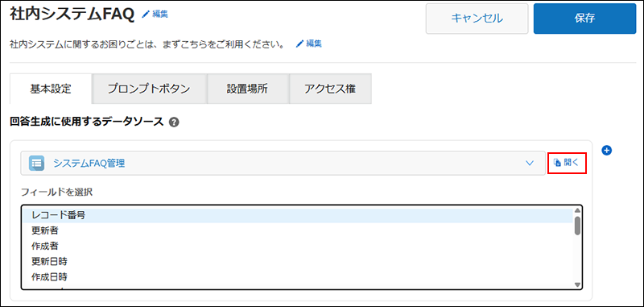Viewport: 644px width, 307px height.
Task: Click the キャンセル button
Action: (477, 19)
